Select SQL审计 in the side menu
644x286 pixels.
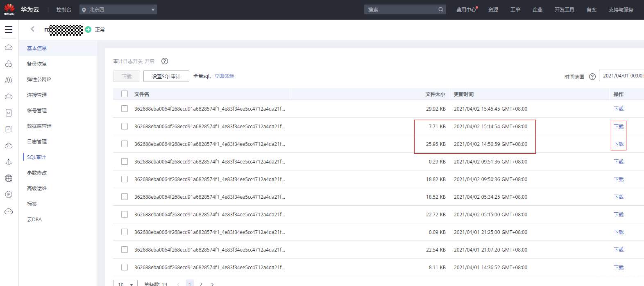point(36,157)
